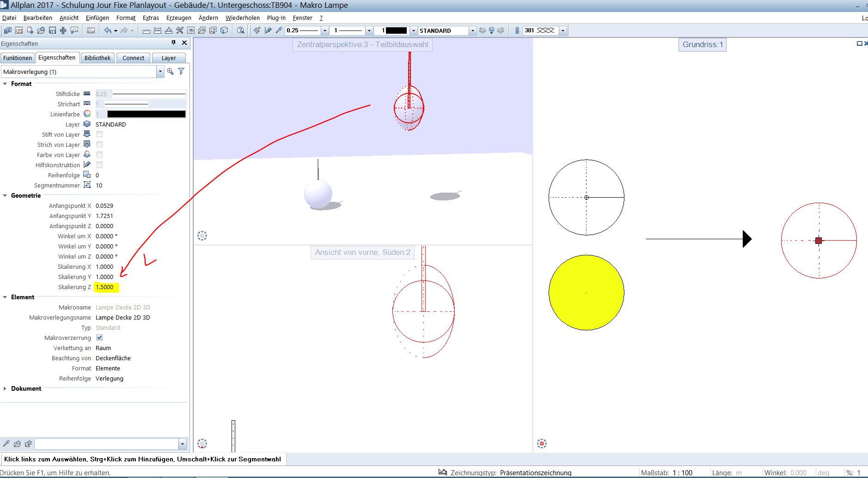Viewport: 868px width, 478px height.
Task: Toggle the Hilfskonstruktion checkbox
Action: (99, 165)
